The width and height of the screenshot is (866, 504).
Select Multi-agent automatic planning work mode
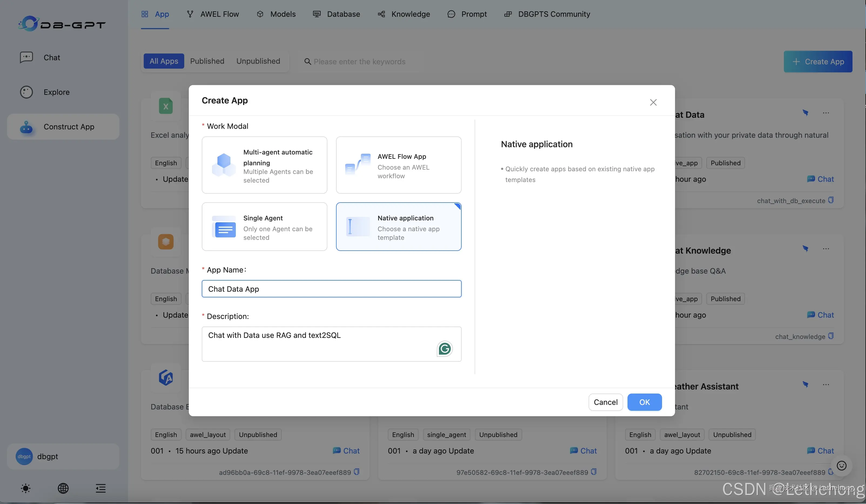[x=264, y=165]
